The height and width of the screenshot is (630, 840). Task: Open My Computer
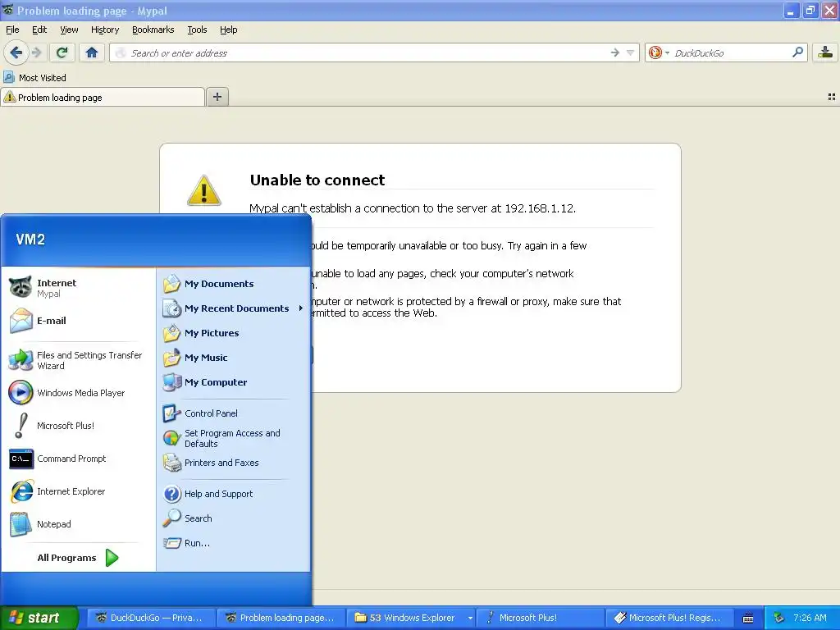[x=234, y=382]
